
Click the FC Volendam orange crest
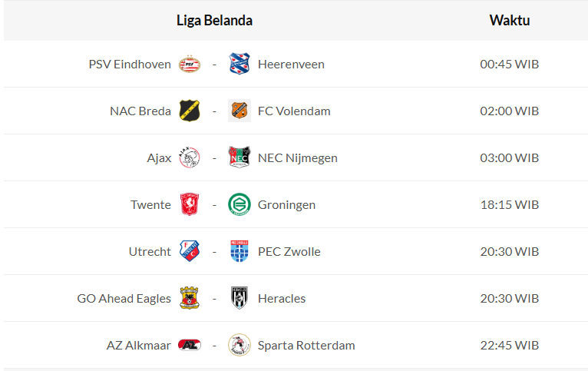pyautogui.click(x=239, y=111)
